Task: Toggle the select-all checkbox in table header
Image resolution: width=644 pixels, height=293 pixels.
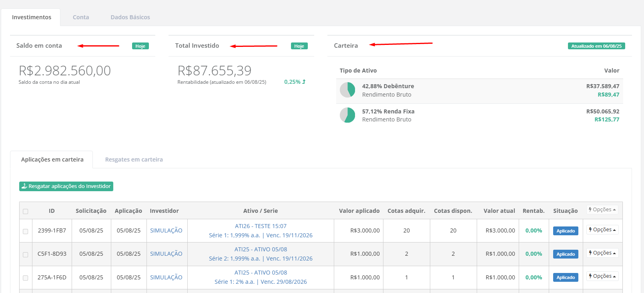Action: tap(26, 211)
